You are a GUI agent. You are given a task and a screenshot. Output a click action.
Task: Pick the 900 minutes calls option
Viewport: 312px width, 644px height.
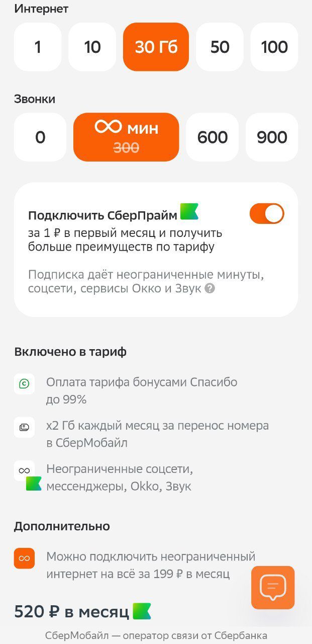272,137
